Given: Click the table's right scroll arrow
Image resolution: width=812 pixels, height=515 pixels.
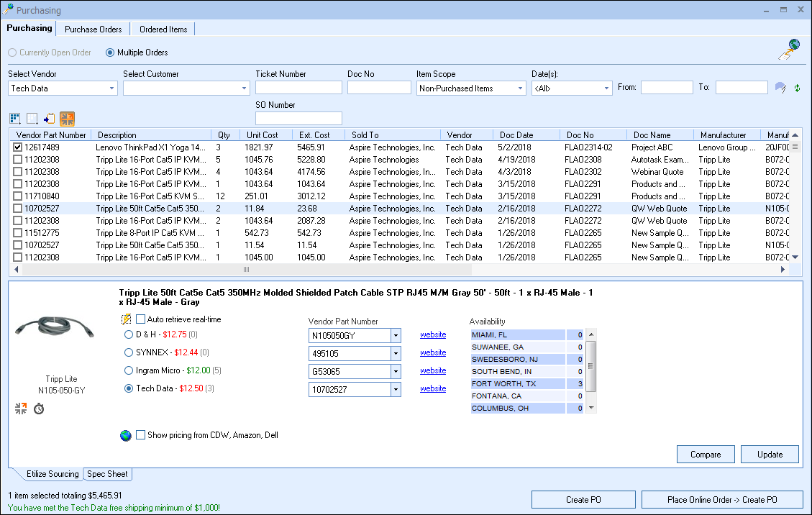Looking at the screenshot, I should tap(783, 270).
